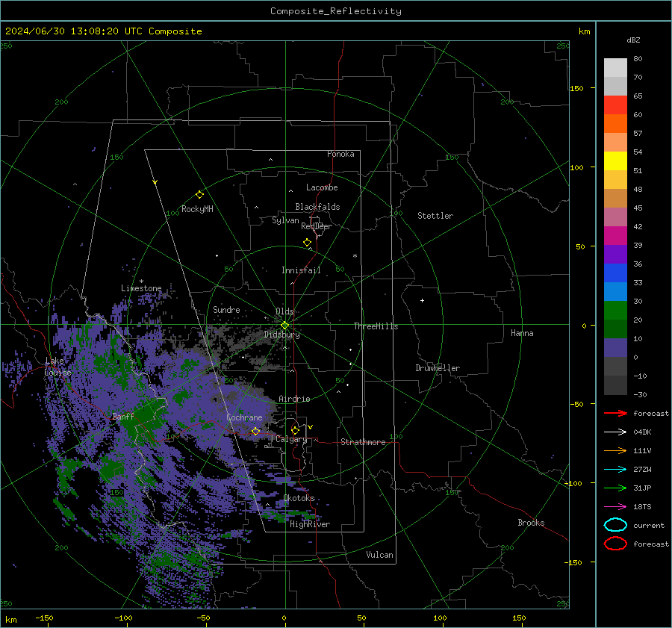Select the yellow diamond marker near RockyMH
This screenshot has height=628, width=672.
[199, 195]
